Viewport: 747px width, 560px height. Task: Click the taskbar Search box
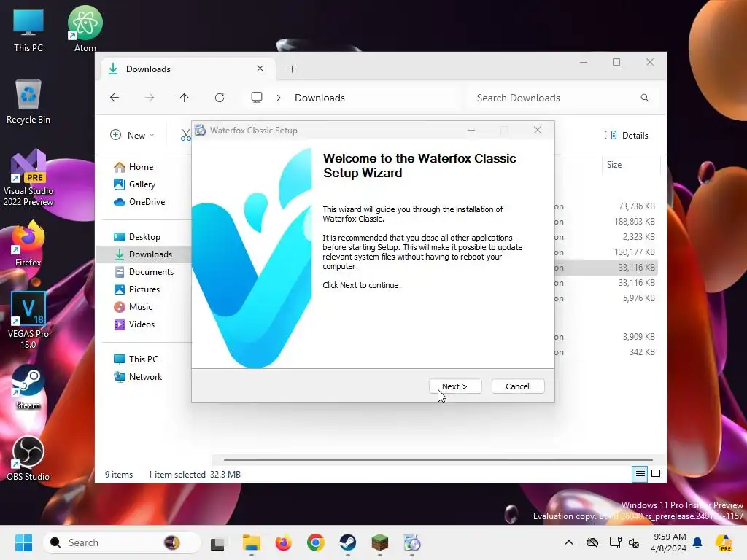click(x=122, y=542)
